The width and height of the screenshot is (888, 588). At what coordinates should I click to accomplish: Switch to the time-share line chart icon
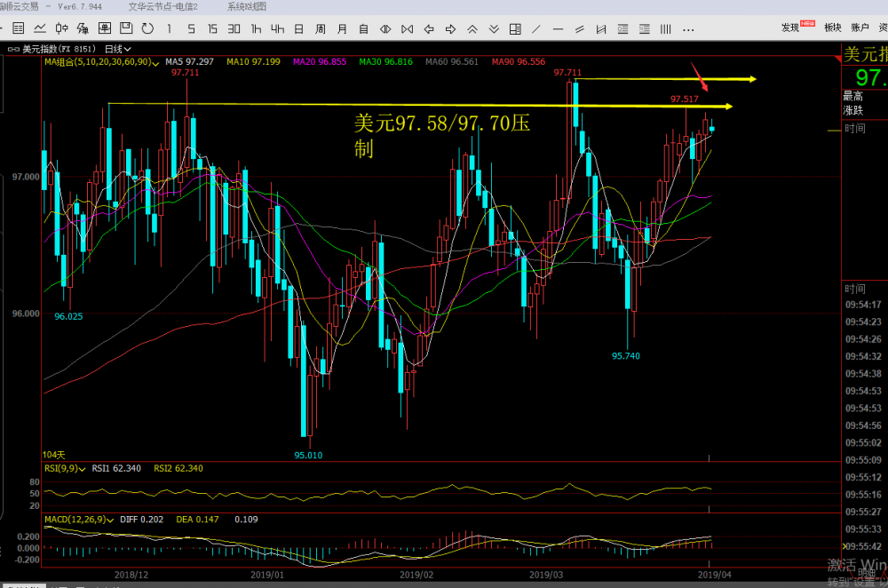(40, 28)
